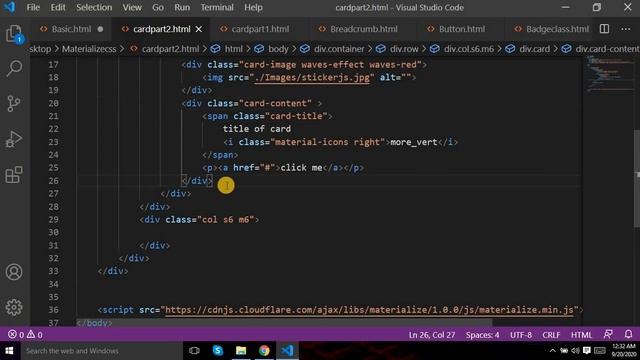Close the cardpart2.html tab

(199, 29)
